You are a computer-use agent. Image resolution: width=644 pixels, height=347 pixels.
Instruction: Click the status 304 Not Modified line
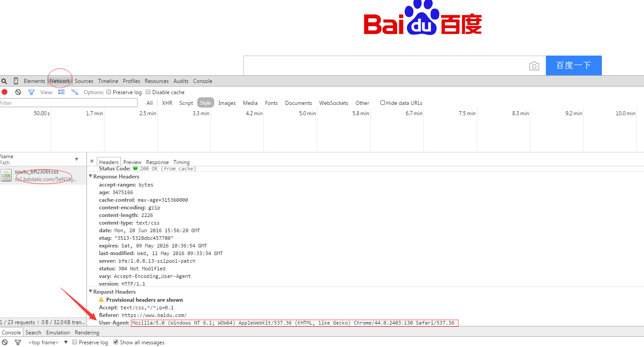132,269
